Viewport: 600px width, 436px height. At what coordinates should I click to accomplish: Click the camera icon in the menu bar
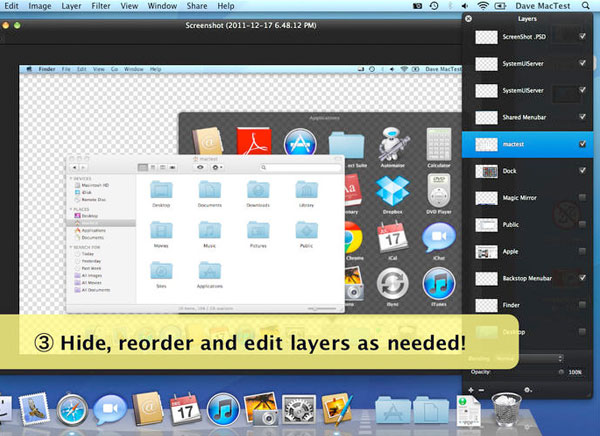(417, 6)
